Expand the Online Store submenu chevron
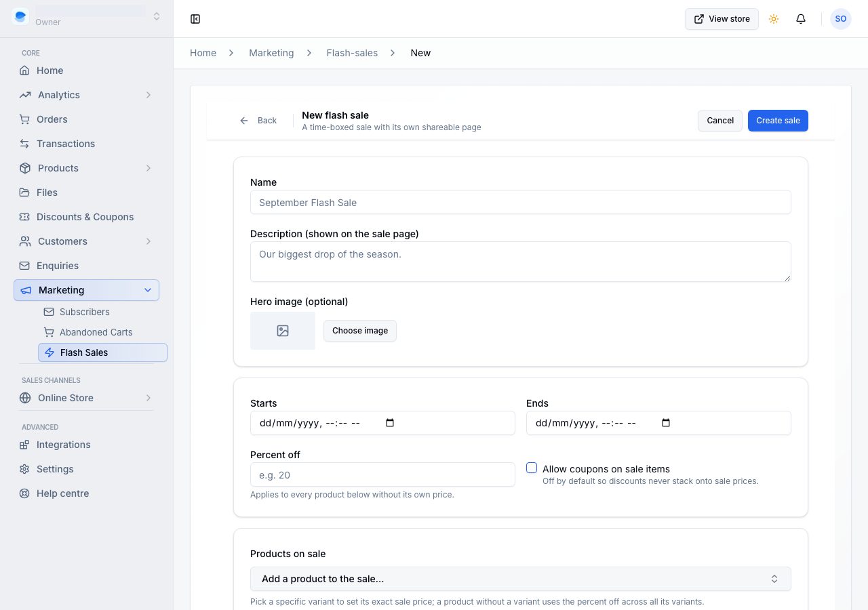The height and width of the screenshot is (610, 868). pyautogui.click(x=149, y=398)
